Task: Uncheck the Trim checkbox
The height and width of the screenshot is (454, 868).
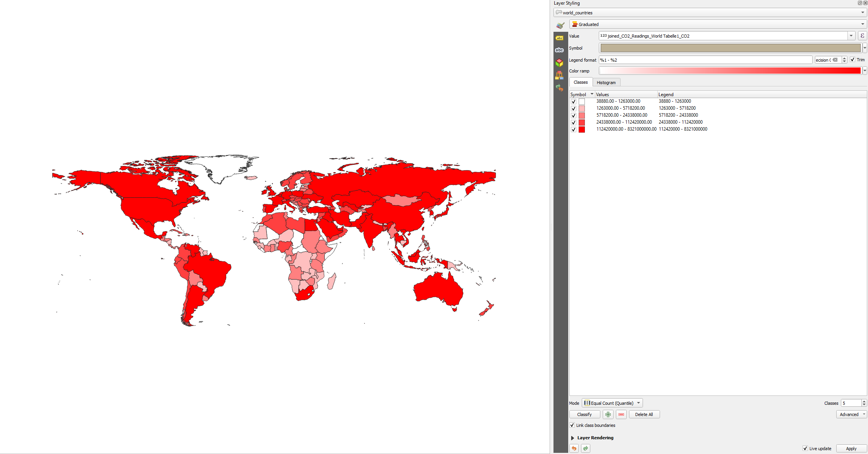Action: [853, 60]
